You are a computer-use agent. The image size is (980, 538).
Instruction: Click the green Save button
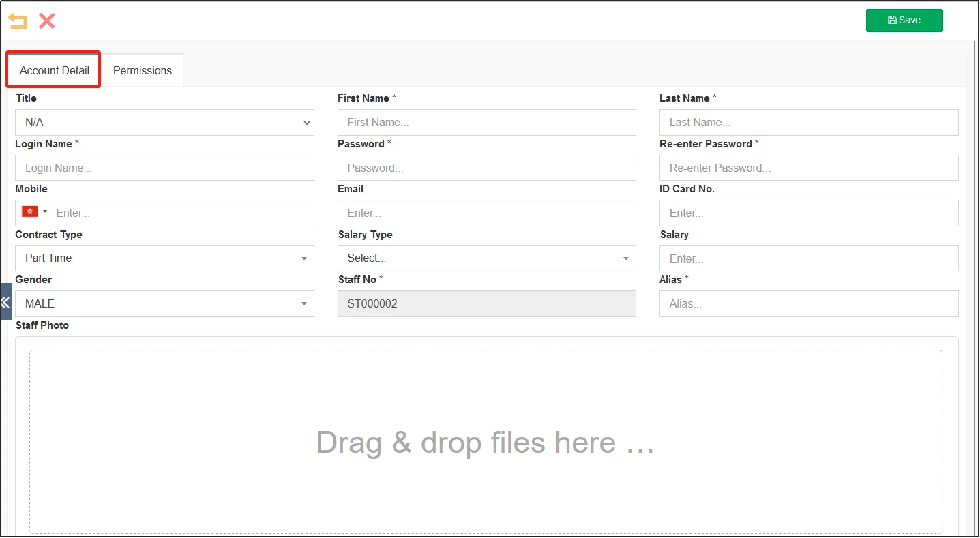point(904,20)
